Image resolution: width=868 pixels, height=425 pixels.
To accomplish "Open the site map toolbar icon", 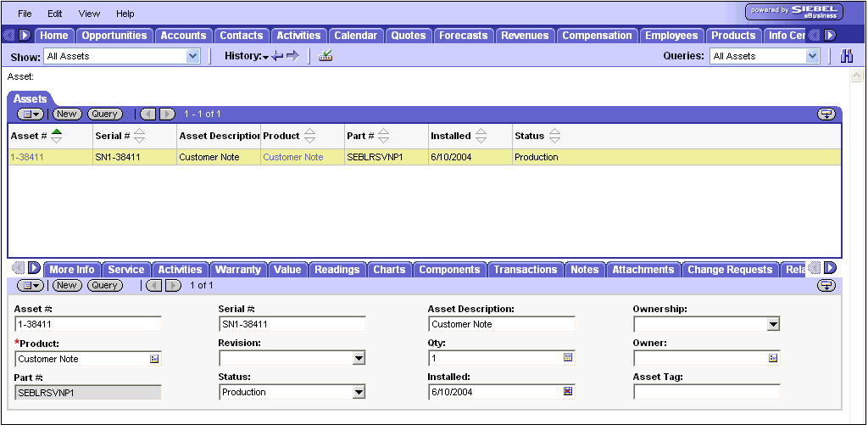I will click(x=325, y=56).
